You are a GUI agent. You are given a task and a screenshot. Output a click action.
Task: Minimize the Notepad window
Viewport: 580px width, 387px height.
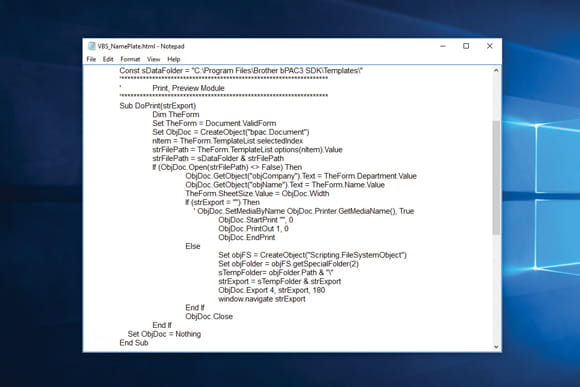tap(443, 46)
